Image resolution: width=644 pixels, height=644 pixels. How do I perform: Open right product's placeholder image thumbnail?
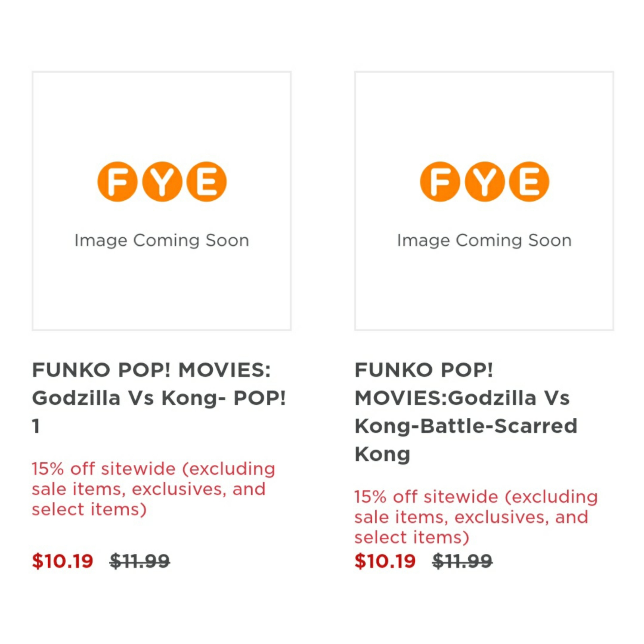(x=484, y=201)
